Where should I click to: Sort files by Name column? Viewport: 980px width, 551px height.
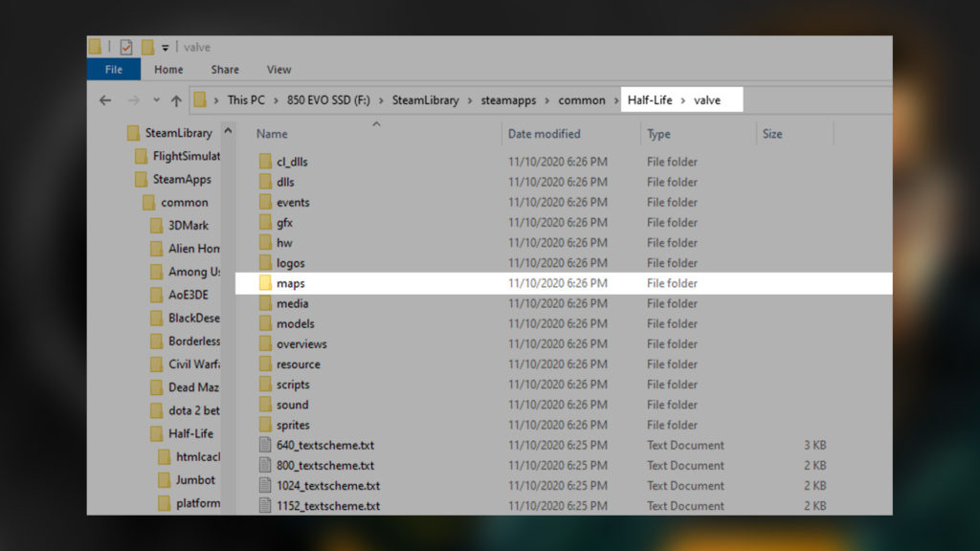point(272,134)
